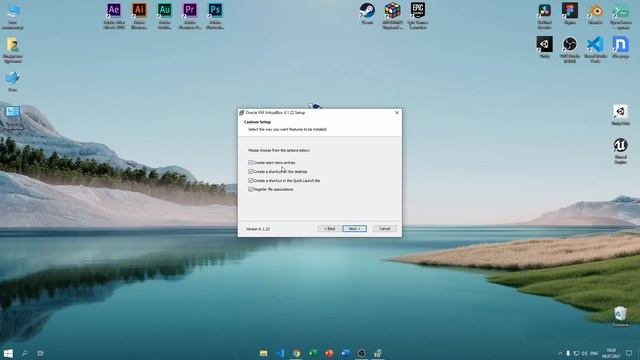Open the network tray icon
The height and width of the screenshot is (360, 640).
(576, 353)
